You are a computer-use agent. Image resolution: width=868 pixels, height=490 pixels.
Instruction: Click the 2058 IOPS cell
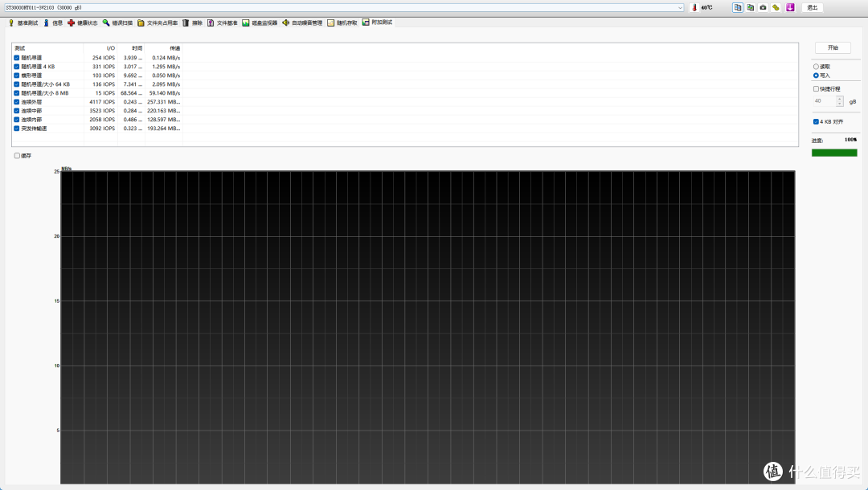pos(102,120)
